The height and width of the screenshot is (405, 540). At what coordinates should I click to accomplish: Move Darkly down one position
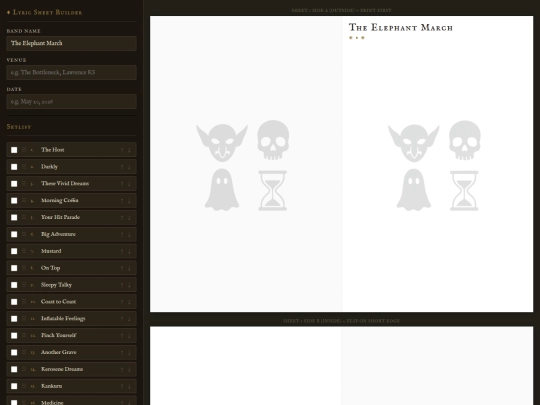pyautogui.click(x=129, y=167)
